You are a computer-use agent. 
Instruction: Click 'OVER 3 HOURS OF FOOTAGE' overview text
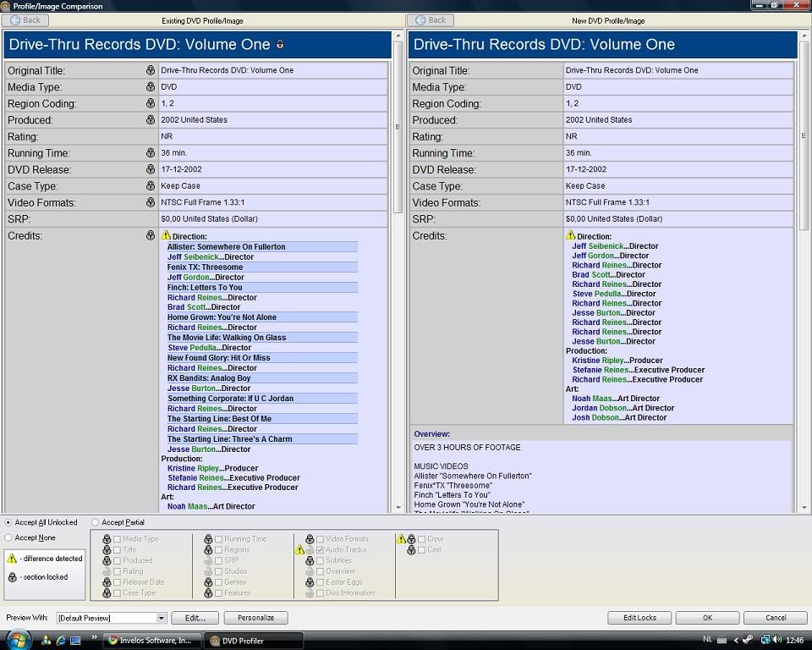click(x=467, y=448)
